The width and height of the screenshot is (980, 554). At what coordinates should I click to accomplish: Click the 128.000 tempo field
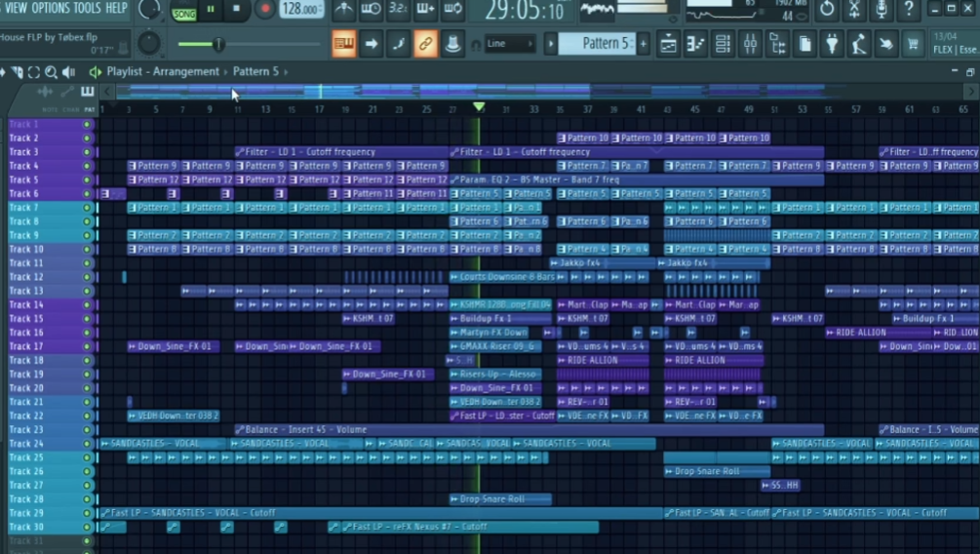[x=301, y=9]
